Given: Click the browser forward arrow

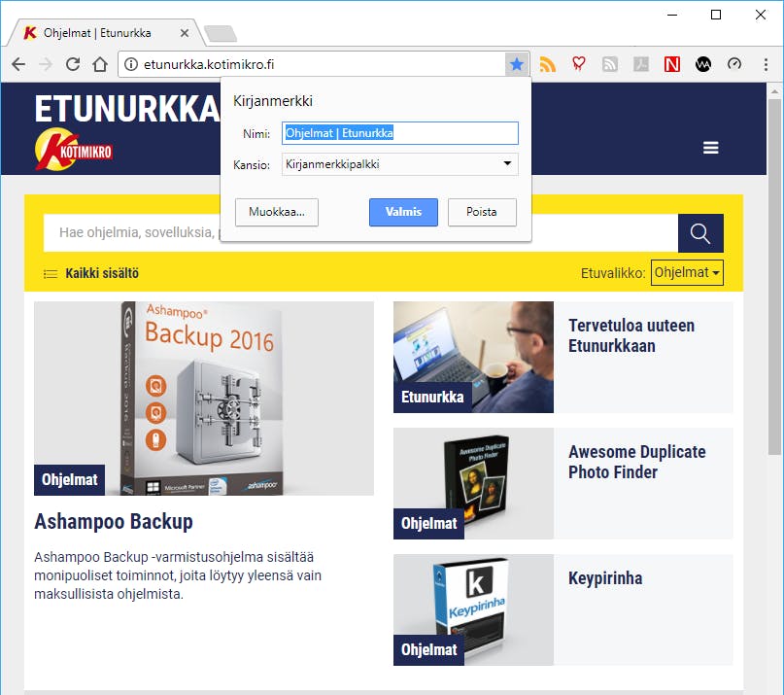Looking at the screenshot, I should [46, 64].
